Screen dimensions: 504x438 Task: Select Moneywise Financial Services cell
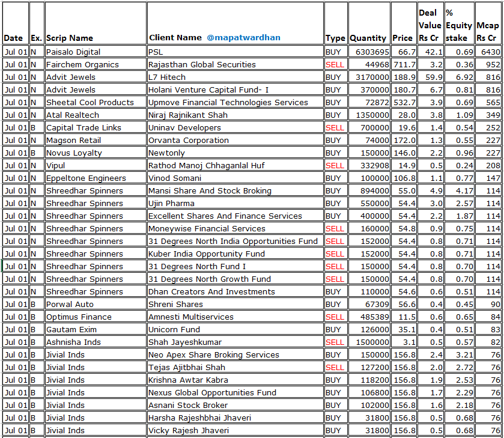(235, 229)
